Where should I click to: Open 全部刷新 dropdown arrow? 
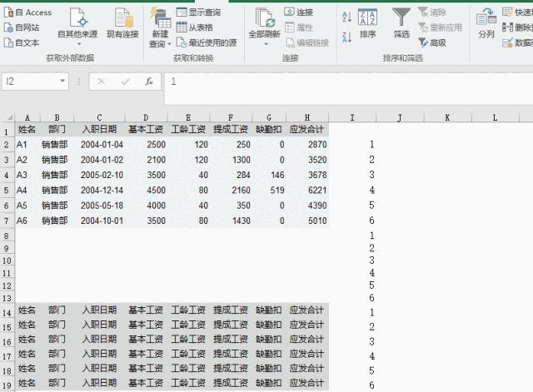[266, 44]
